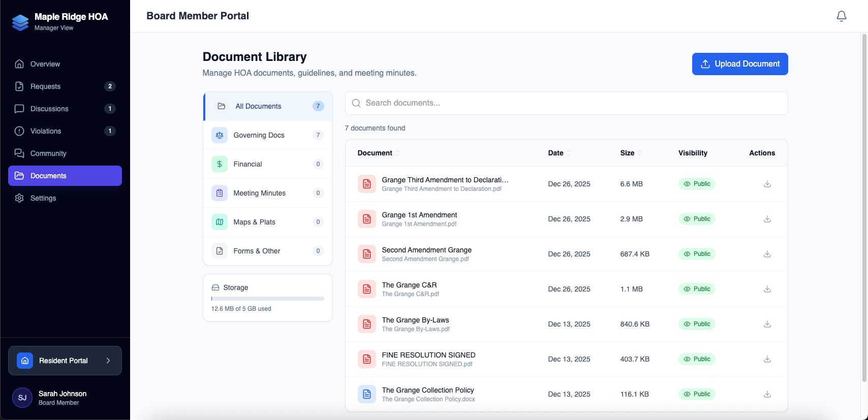The height and width of the screenshot is (420, 868).
Task: Download The Grange Collection Policy docx
Action: coord(767,394)
